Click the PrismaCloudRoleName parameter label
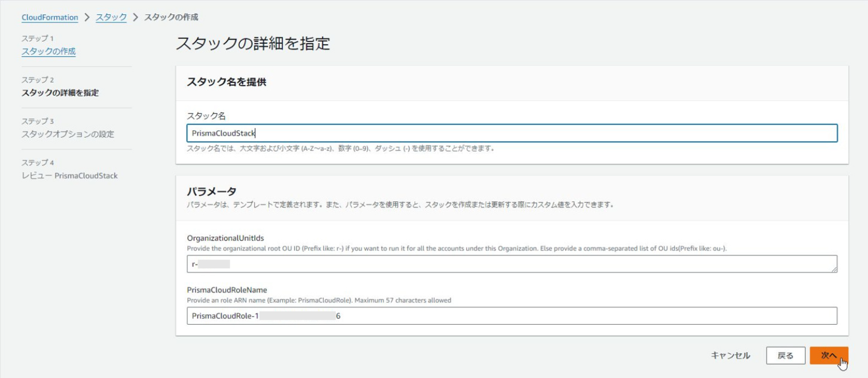 click(x=227, y=290)
